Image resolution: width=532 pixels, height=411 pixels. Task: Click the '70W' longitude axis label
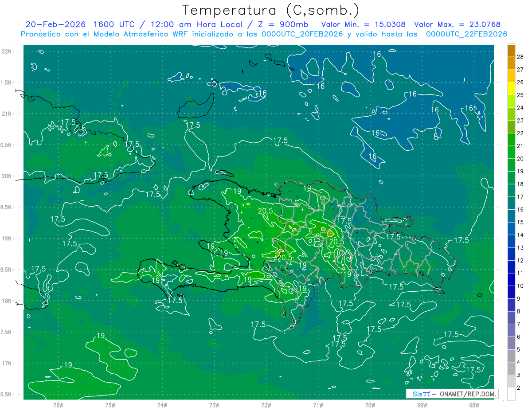[370, 405]
